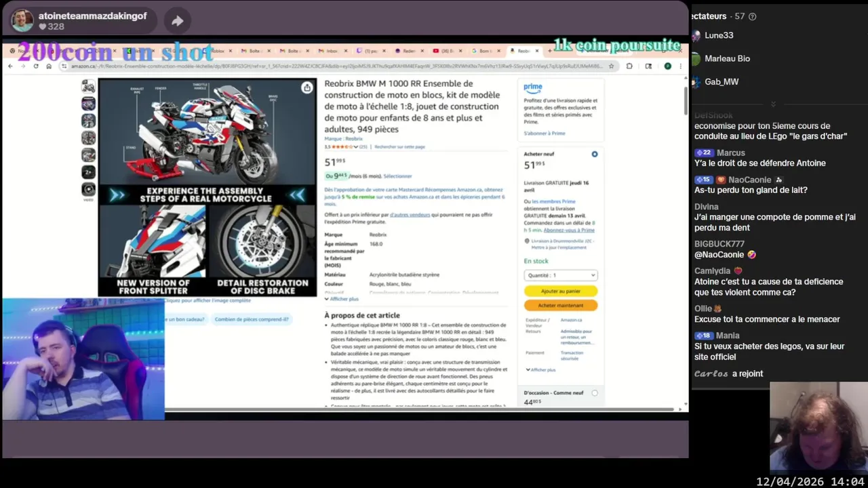Image resolution: width=868 pixels, height=488 pixels.
Task: Click the product video thumbnail
Action: tap(88, 190)
